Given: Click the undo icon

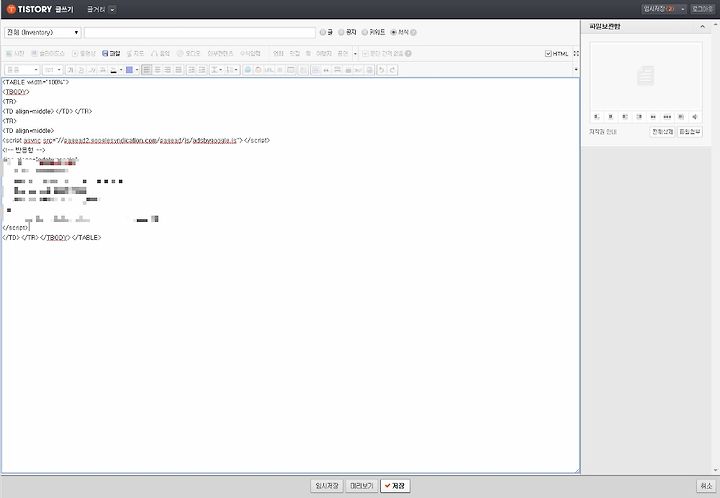Looking at the screenshot, I should point(381,70).
